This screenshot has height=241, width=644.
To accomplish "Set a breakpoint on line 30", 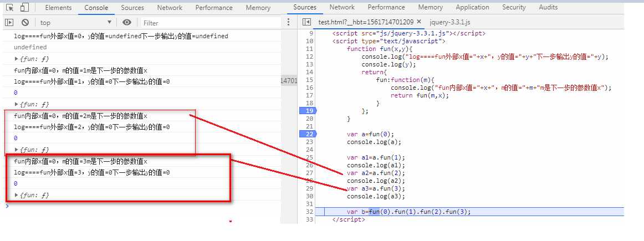I will [x=310, y=196].
